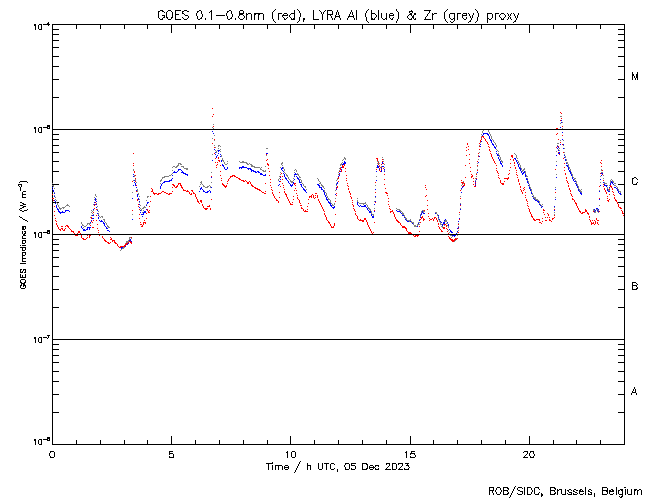Click the 15 hour tick label
650x500 pixels.
point(409,454)
